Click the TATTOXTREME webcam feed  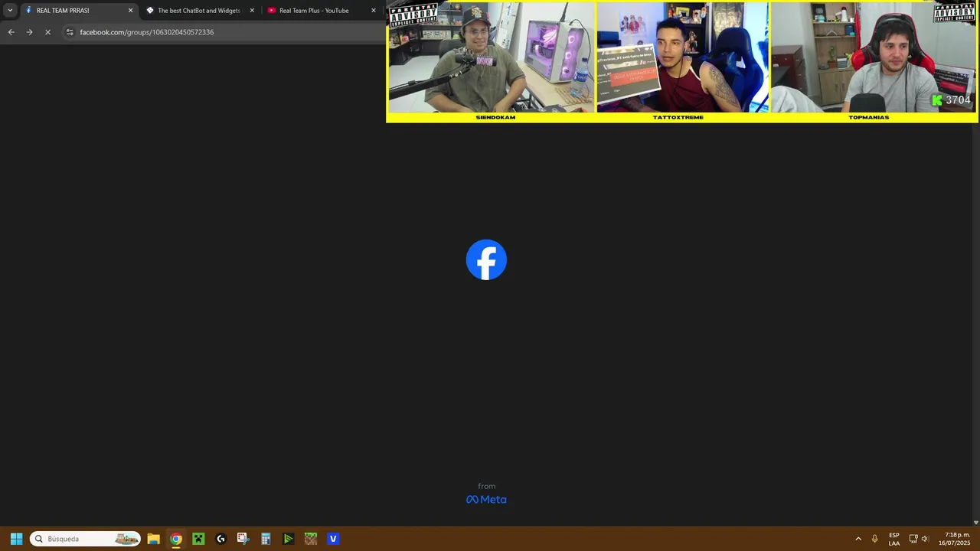(x=683, y=57)
